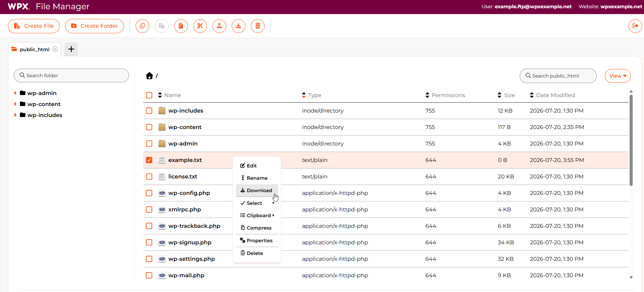Image resolution: width=644 pixels, height=292 pixels.
Task: Sort the list by the Size column
Action: [x=506, y=95]
